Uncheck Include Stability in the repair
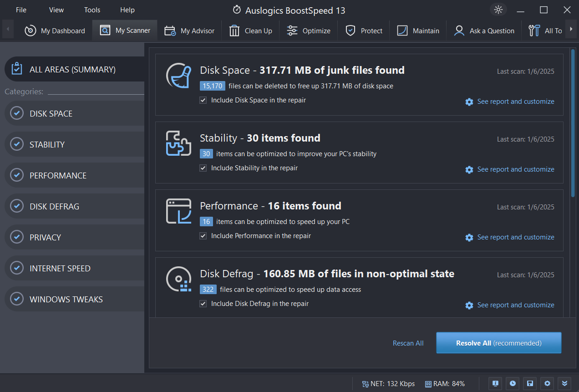The height and width of the screenshot is (392, 579). coord(203,168)
